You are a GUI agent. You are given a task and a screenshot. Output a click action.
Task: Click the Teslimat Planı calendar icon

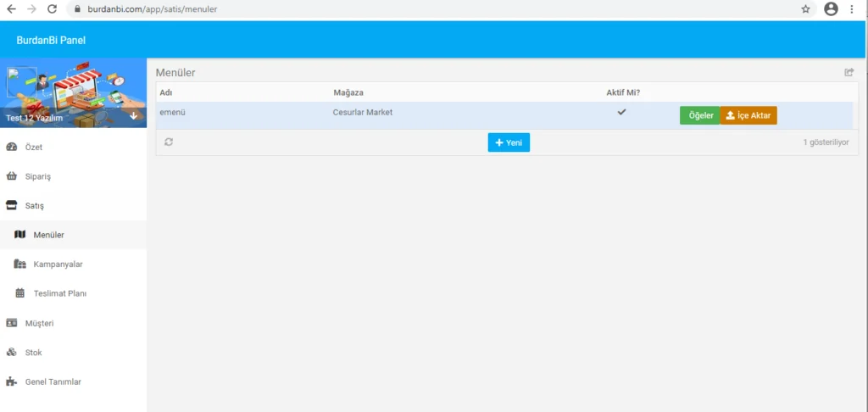[20, 293]
